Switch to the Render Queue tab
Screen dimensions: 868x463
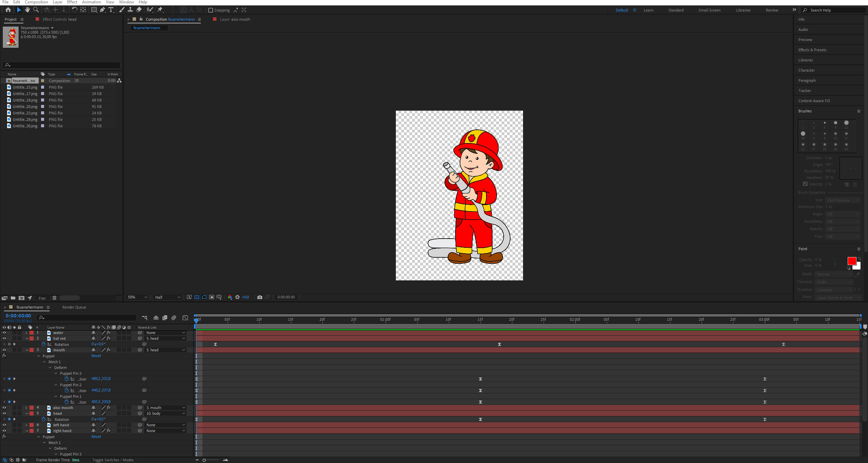click(74, 307)
